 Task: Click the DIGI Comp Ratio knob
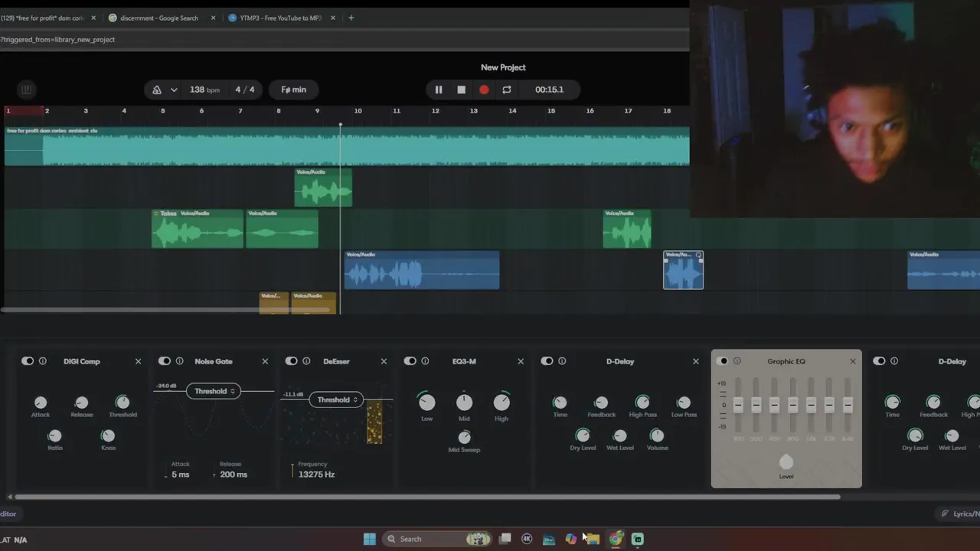point(55,435)
